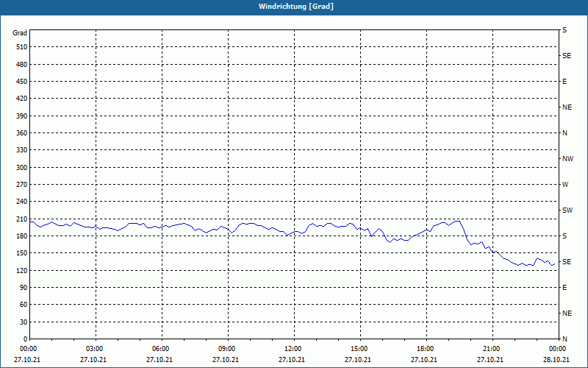588x368 pixels.
Task: Click the N compass label at 360 degrees
Action: [564, 133]
